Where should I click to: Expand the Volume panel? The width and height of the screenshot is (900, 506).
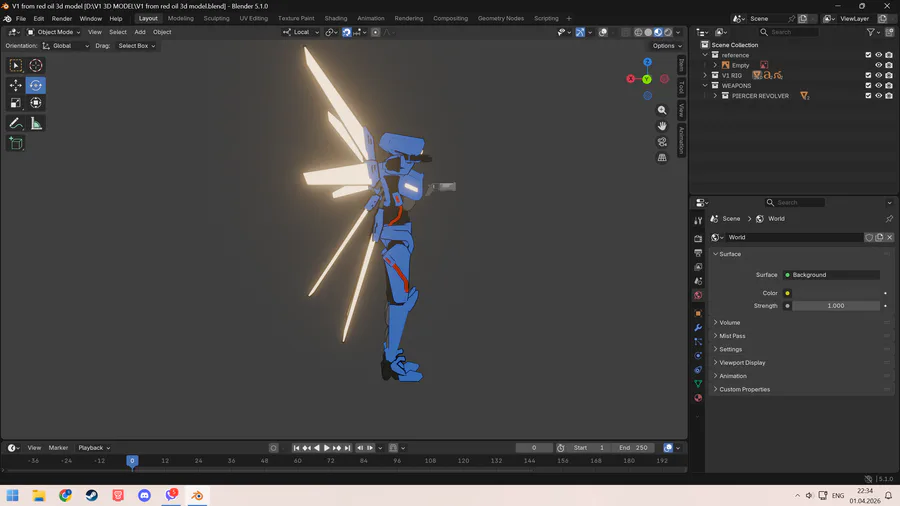pyautogui.click(x=730, y=322)
